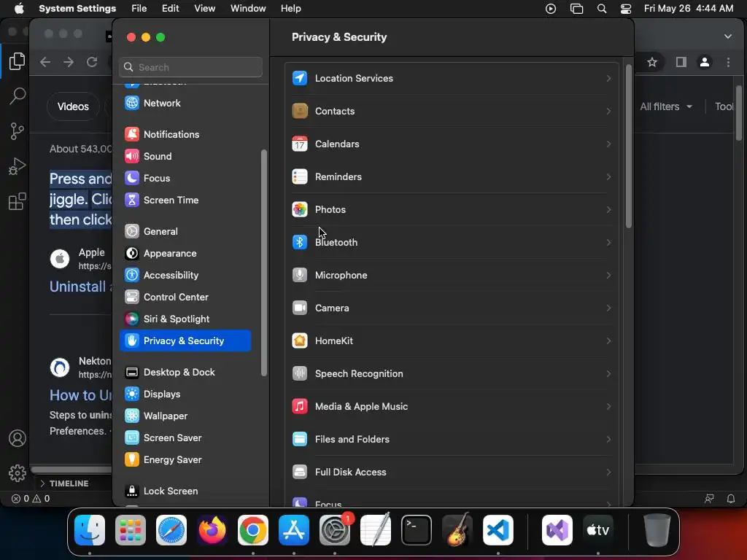Screen dimensions: 747x560
Task: Click the settings pane scrollbar
Action: pyautogui.click(x=628, y=146)
